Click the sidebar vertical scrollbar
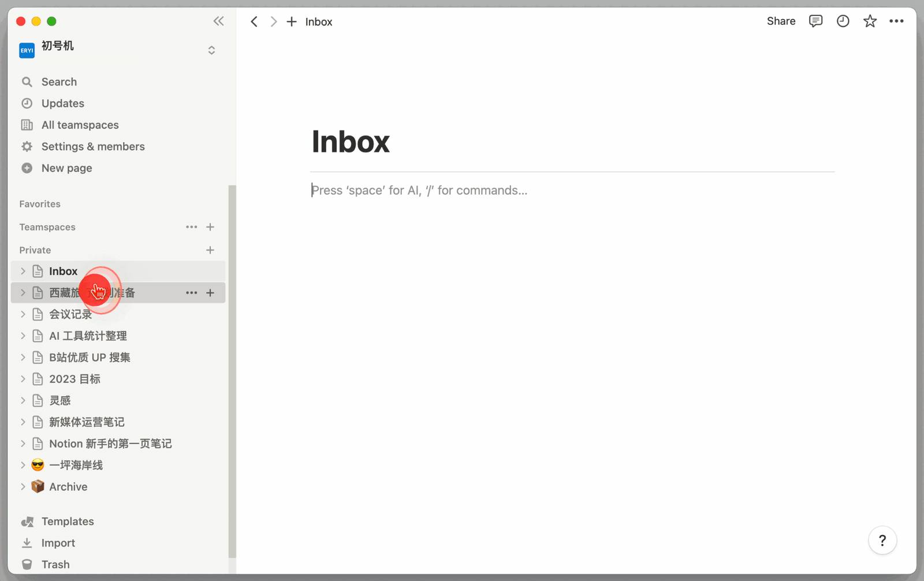This screenshot has height=581, width=924. click(232, 371)
